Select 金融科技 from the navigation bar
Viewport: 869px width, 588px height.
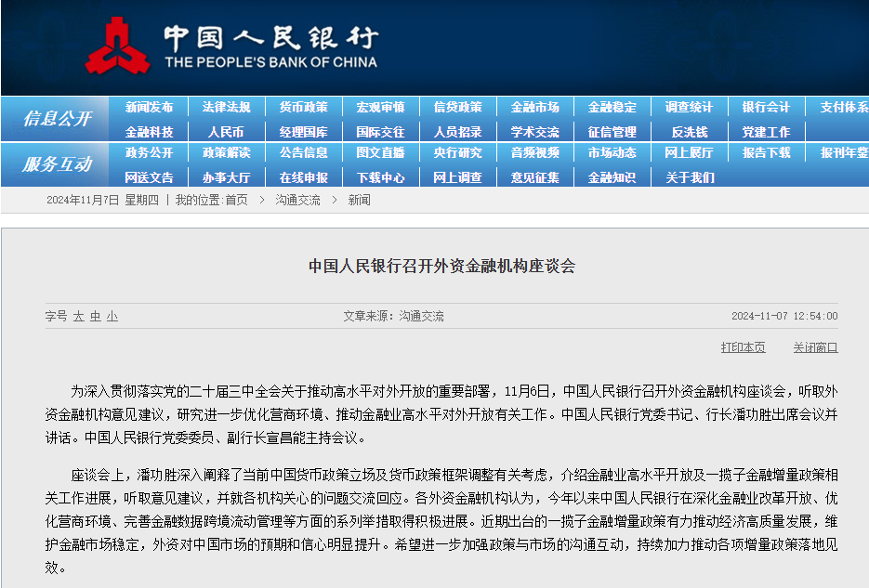(150, 131)
